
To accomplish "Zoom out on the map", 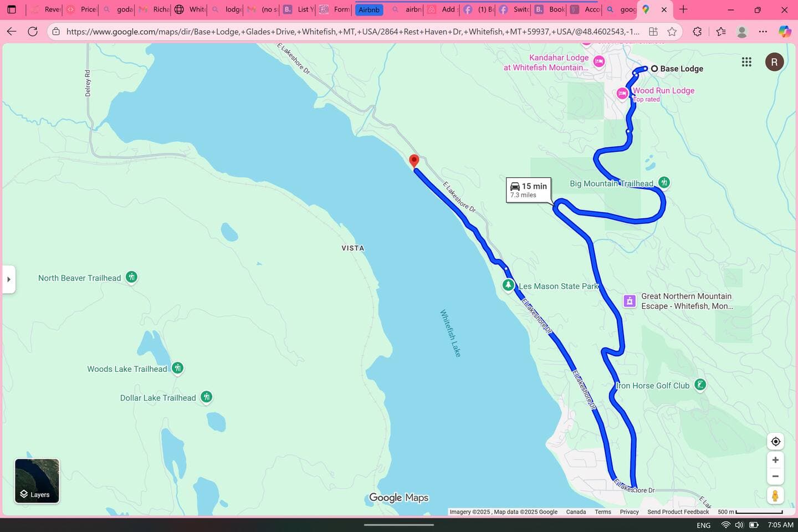I will click(x=775, y=476).
